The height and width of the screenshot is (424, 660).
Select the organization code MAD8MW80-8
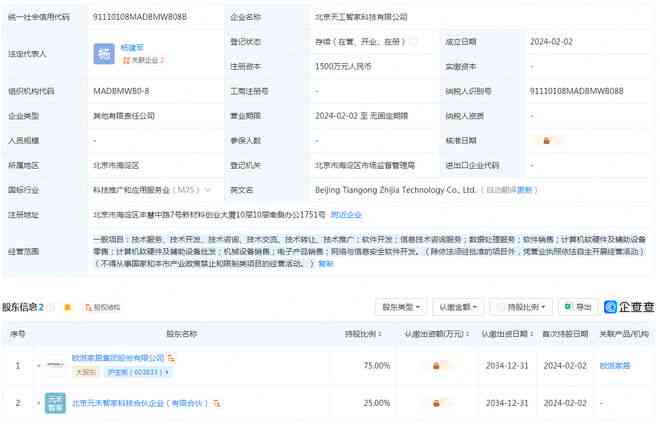[121, 91]
